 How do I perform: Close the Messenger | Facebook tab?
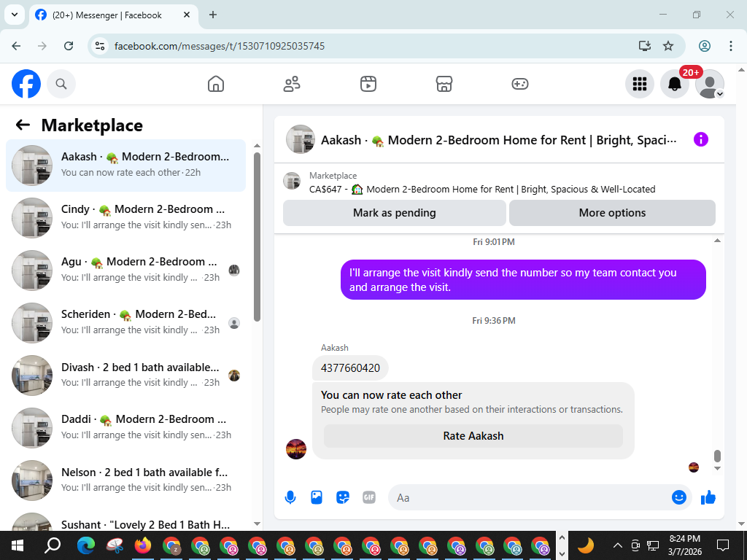[187, 15]
